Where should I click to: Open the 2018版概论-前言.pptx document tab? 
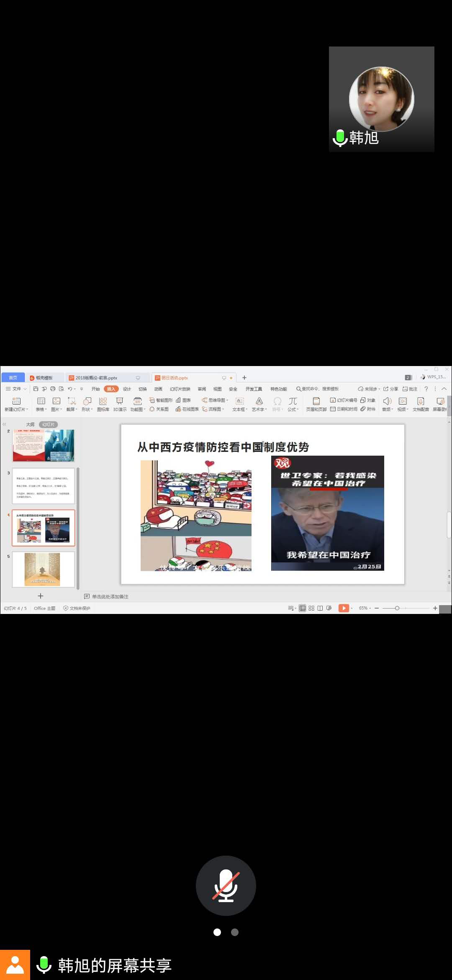click(x=96, y=378)
